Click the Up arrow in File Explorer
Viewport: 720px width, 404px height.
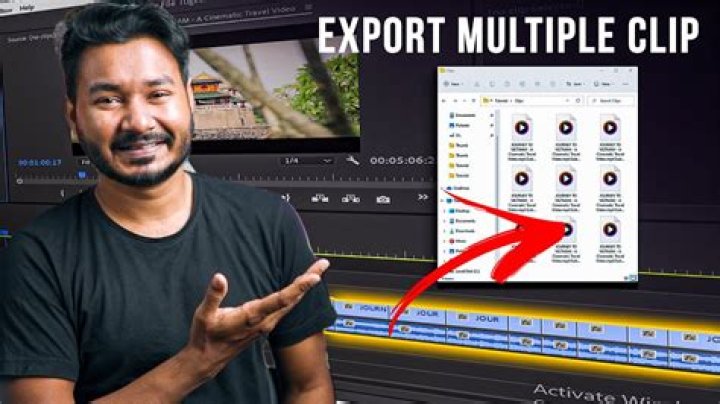474,100
